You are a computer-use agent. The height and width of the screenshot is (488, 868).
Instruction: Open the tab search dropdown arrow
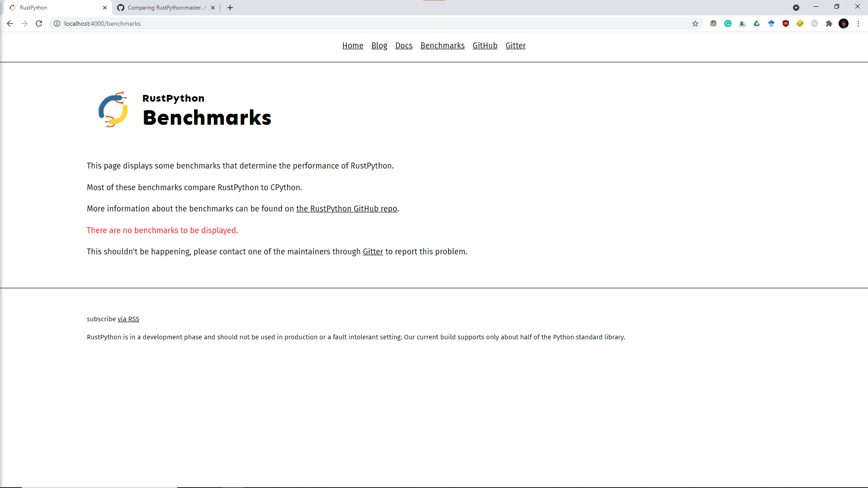click(796, 8)
